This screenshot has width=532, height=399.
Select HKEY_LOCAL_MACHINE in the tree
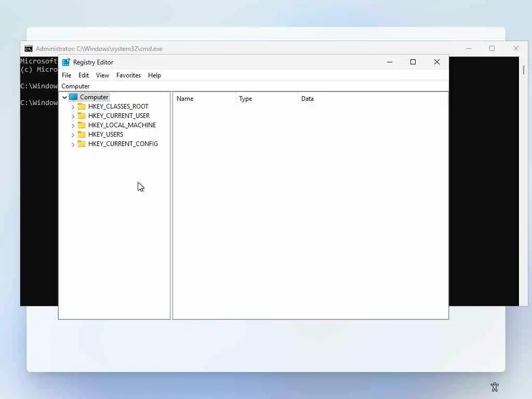(122, 125)
